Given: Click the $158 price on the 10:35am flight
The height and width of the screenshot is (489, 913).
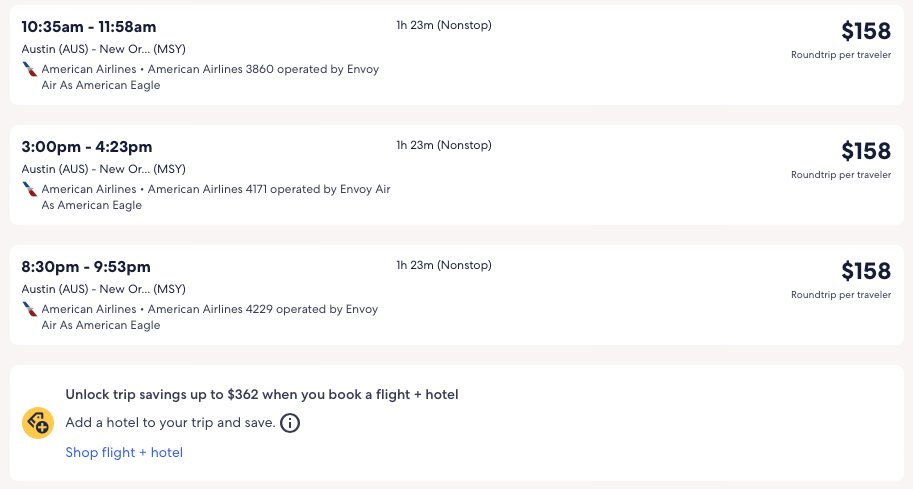Looking at the screenshot, I should [x=865, y=31].
